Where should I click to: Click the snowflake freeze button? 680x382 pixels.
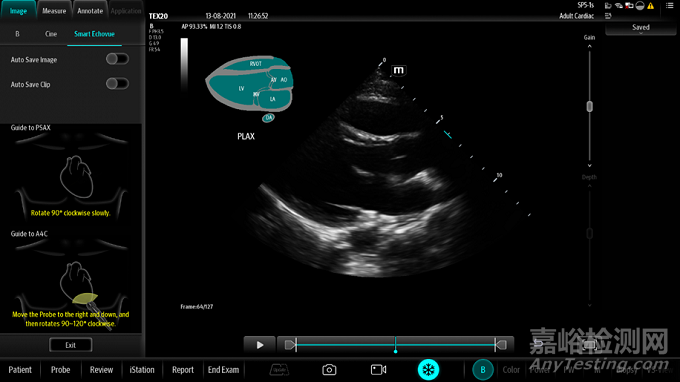tap(428, 369)
